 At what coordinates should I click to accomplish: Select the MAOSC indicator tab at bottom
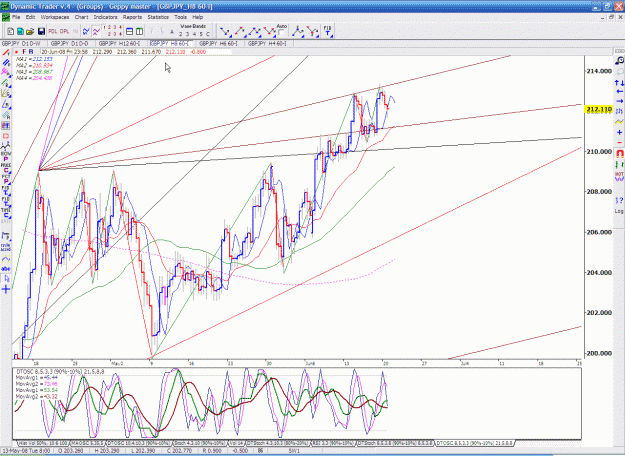(x=88, y=443)
